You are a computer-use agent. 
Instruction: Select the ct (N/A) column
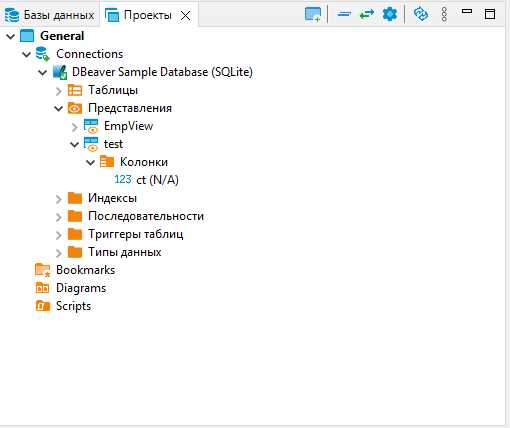coord(157,180)
